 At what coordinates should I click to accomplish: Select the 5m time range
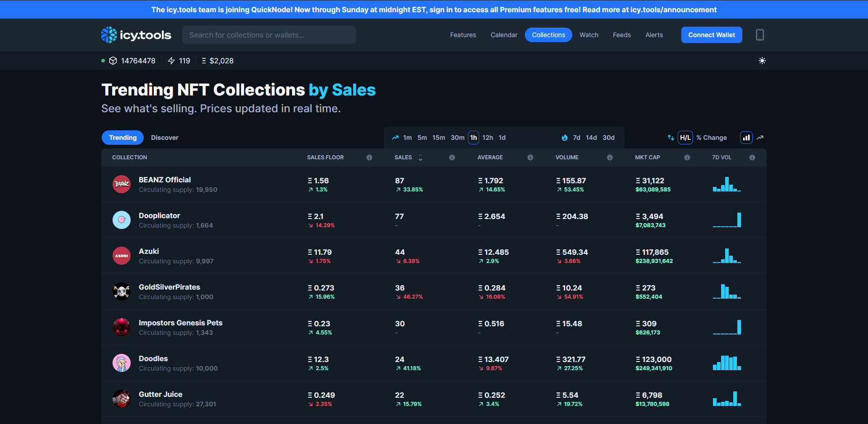pos(422,138)
